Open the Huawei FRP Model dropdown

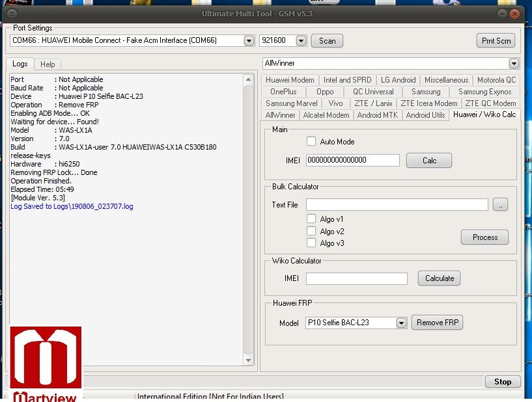coord(401,323)
